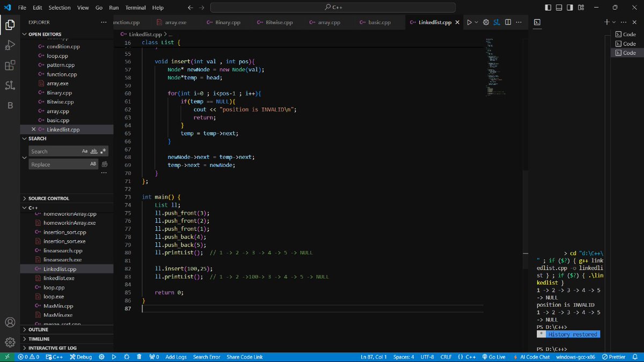Open the Manage gear in the activity bar

10,342
